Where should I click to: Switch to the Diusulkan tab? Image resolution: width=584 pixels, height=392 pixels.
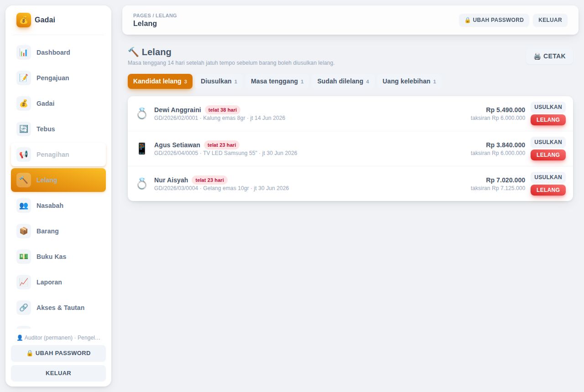coord(219,81)
